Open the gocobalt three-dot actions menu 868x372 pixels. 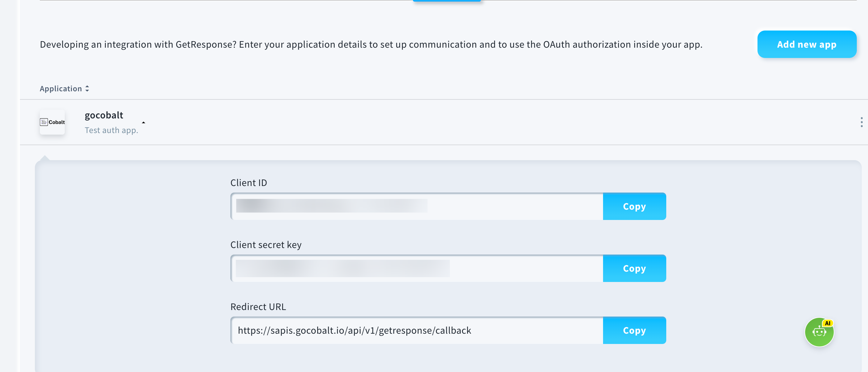coord(861,122)
